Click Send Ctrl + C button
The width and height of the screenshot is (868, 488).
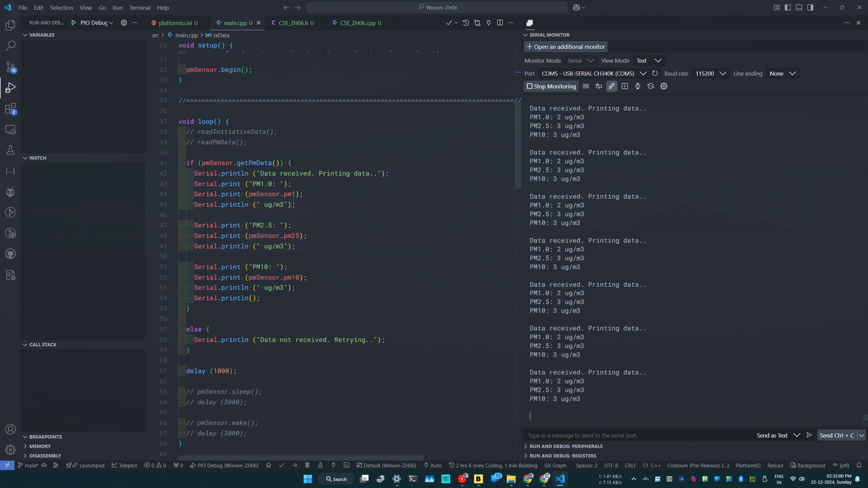coord(837,435)
